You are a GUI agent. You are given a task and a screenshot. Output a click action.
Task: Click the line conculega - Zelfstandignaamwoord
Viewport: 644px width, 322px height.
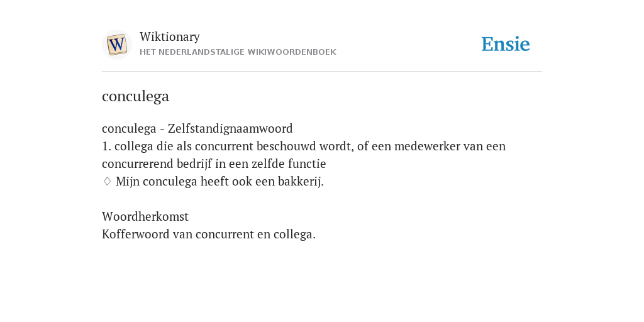pyautogui.click(x=197, y=128)
